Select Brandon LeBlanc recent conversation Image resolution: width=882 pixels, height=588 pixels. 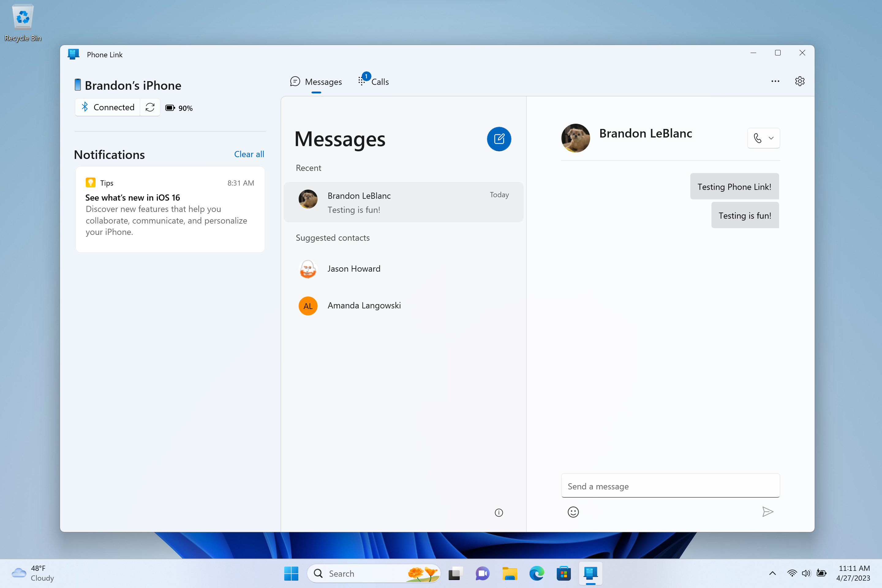(x=403, y=202)
